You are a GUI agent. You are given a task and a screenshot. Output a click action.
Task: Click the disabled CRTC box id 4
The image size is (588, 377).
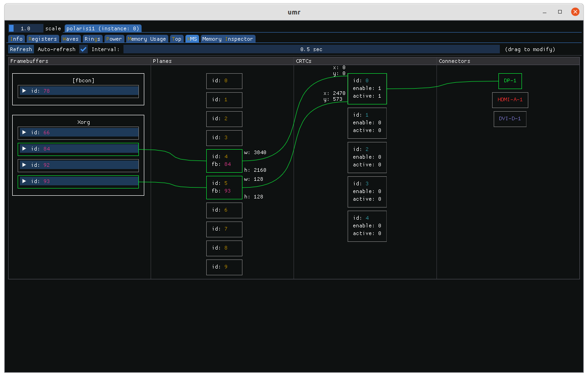point(367,226)
